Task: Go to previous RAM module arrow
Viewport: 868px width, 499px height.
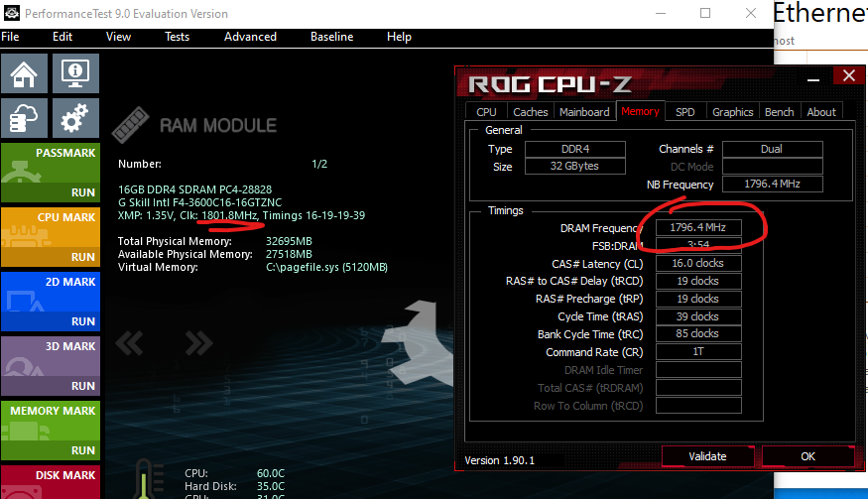Action: tap(130, 343)
